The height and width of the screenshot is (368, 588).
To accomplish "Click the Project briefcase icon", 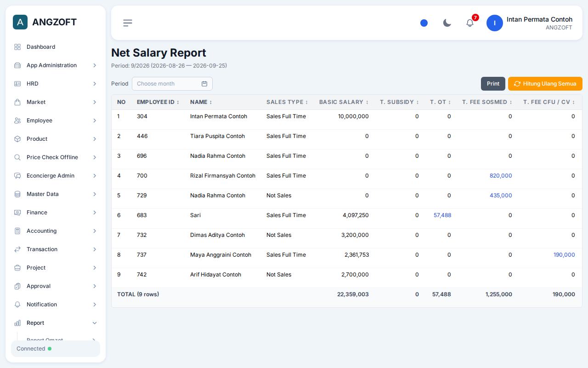I will pos(17,268).
